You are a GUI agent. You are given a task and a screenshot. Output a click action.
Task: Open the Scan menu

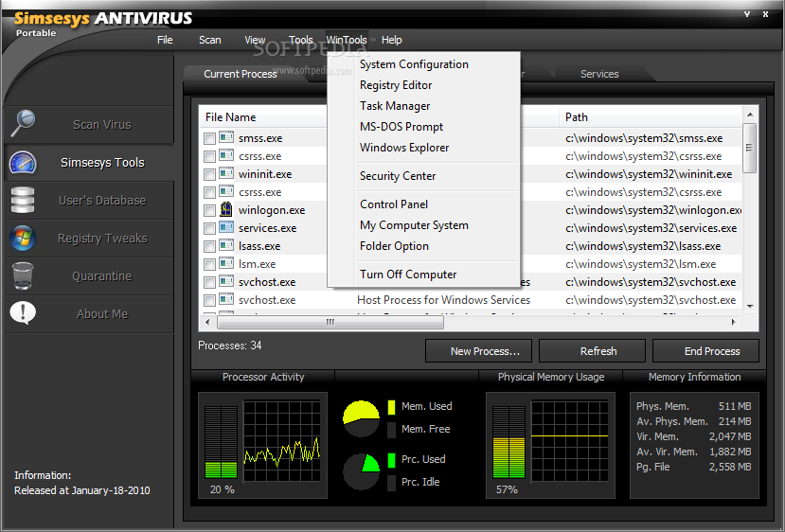(x=210, y=40)
